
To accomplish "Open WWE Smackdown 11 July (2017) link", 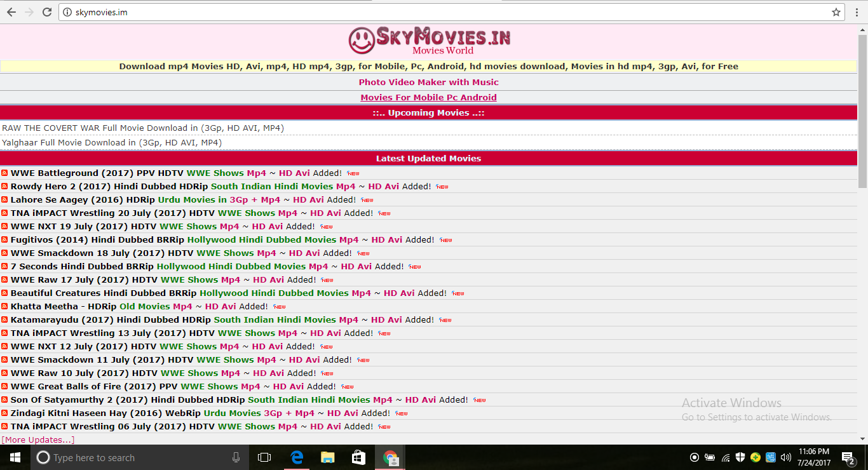I will click(102, 359).
